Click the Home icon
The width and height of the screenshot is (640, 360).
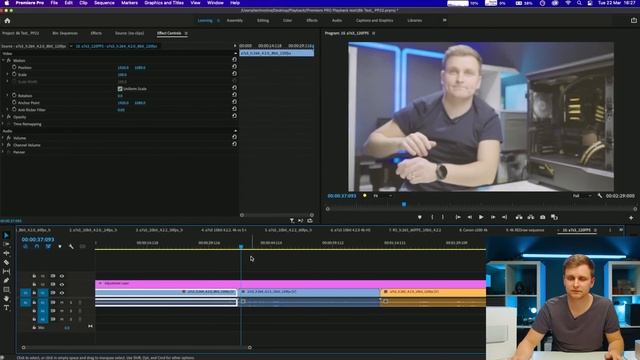coord(7,20)
